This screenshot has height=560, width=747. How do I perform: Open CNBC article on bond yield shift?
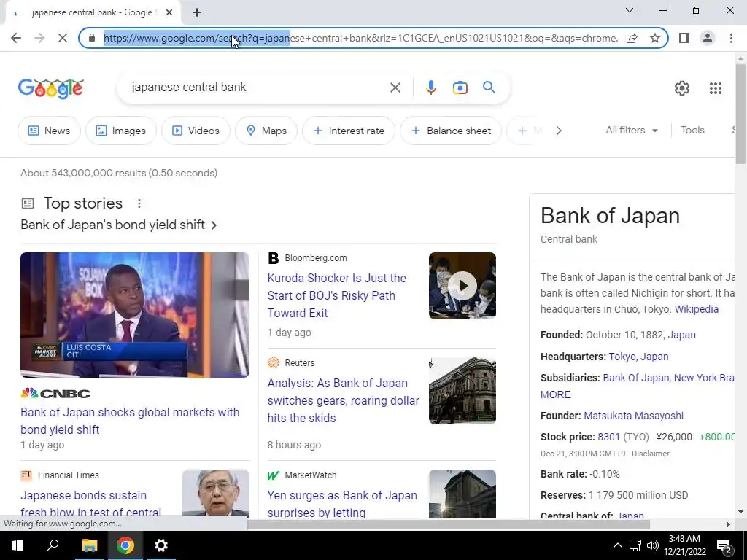[130, 421]
